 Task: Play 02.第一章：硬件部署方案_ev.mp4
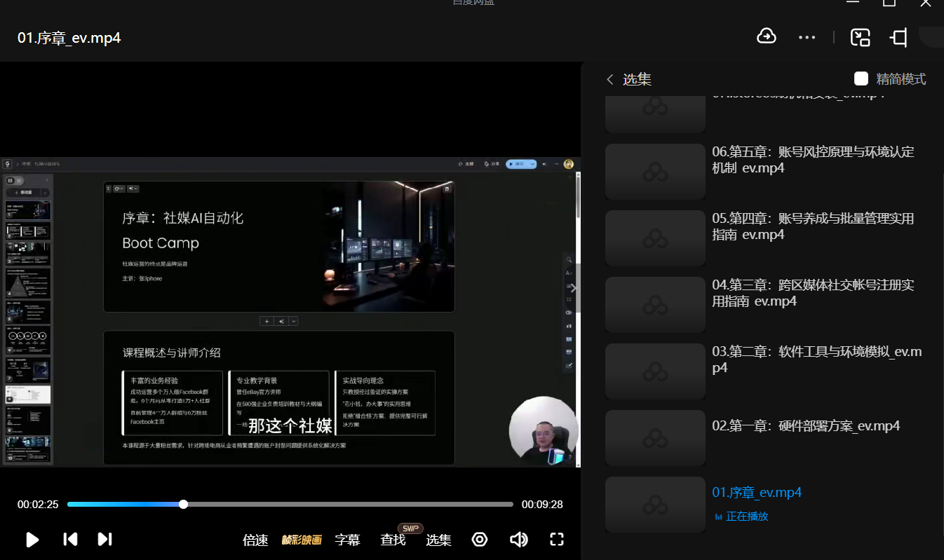tap(805, 425)
